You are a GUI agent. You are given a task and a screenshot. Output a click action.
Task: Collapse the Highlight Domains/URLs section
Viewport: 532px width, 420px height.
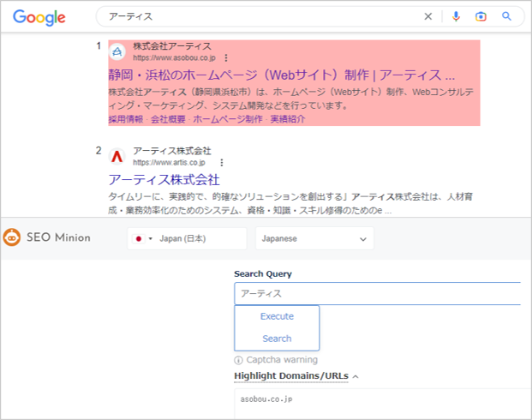click(x=356, y=376)
